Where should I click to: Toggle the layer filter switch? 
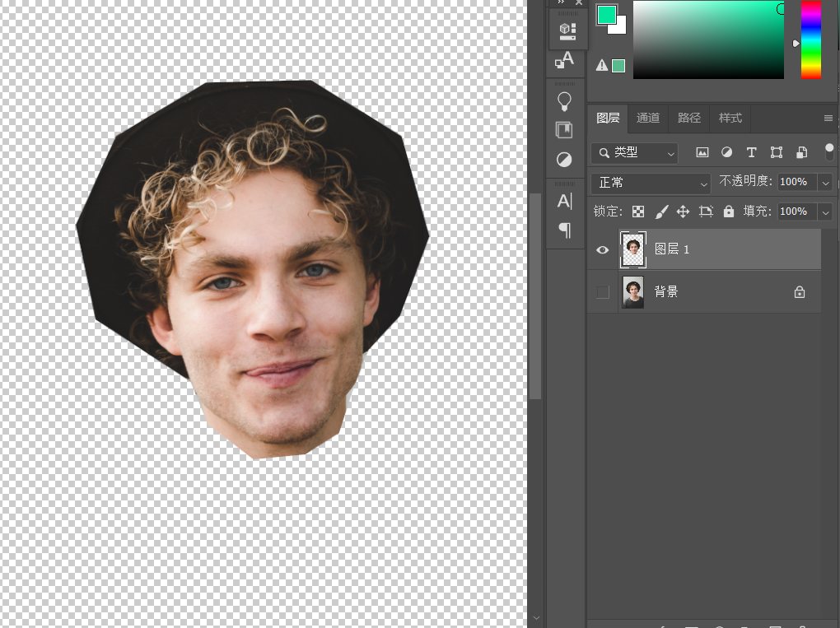(x=829, y=151)
